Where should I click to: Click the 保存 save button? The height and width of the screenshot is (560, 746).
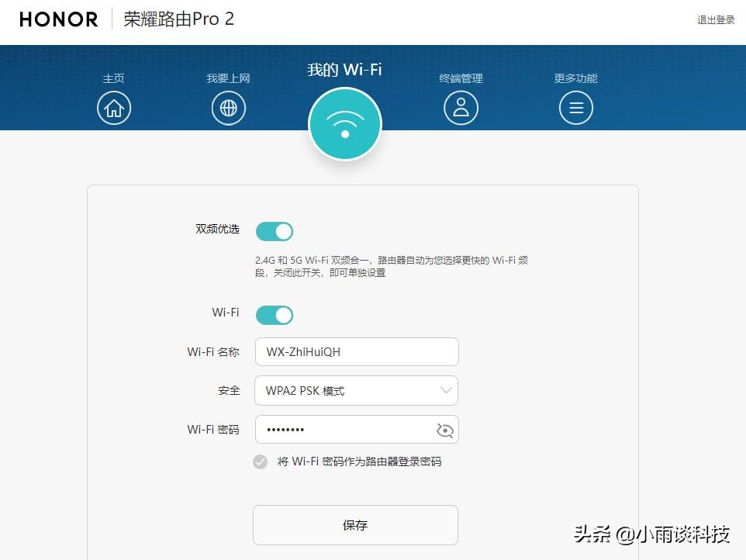(x=354, y=524)
